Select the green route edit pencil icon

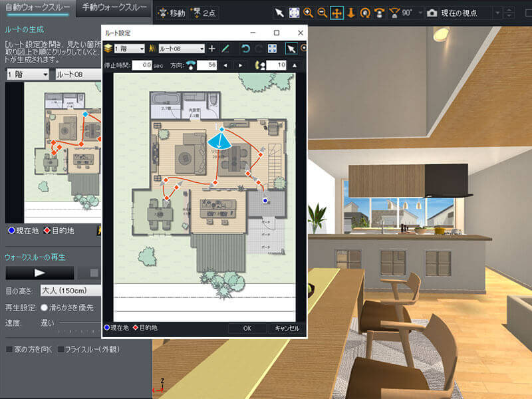pyautogui.click(x=225, y=49)
